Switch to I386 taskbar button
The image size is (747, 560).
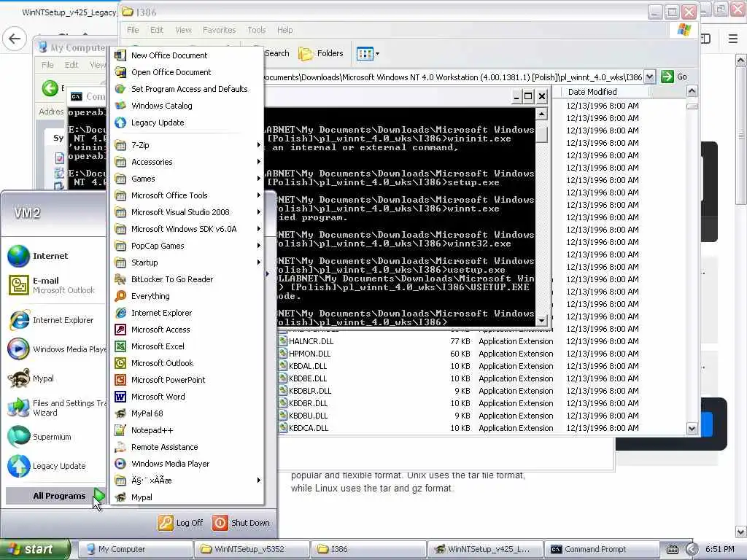point(368,550)
